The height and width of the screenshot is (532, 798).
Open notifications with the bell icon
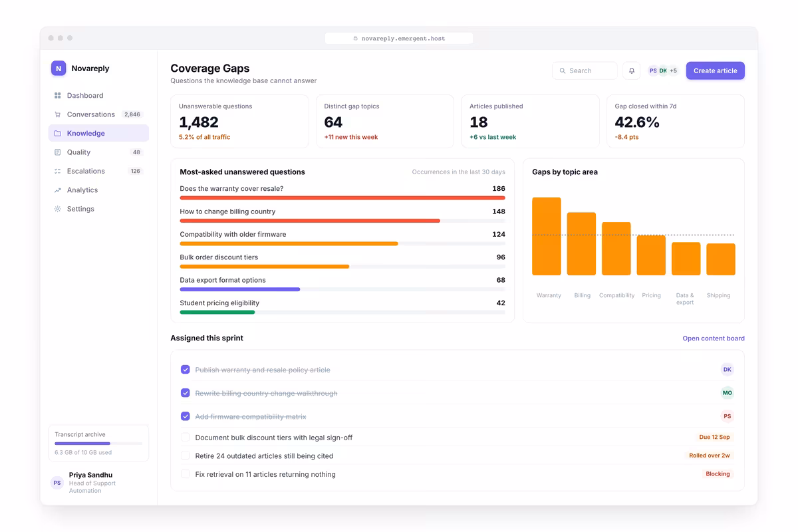tap(632, 70)
